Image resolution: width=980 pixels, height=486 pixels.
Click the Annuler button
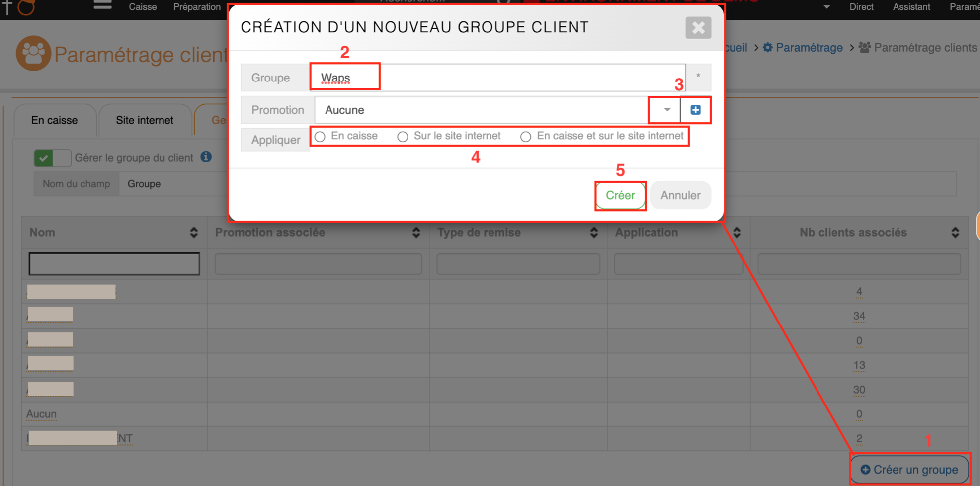click(680, 195)
